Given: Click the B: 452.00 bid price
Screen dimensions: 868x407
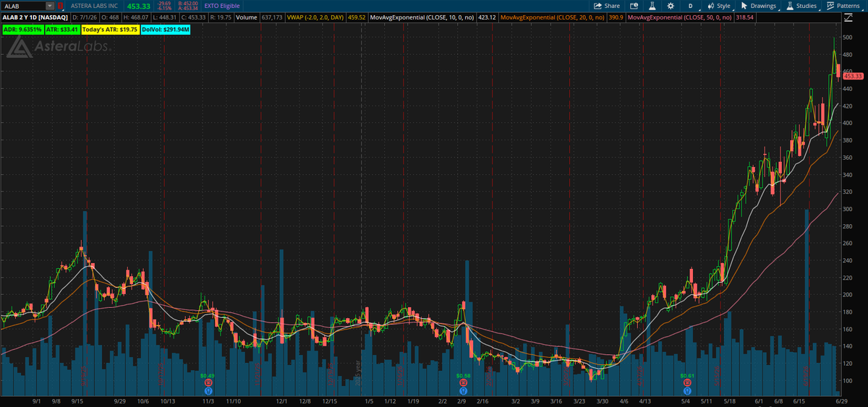Looking at the screenshot, I should point(187,3).
